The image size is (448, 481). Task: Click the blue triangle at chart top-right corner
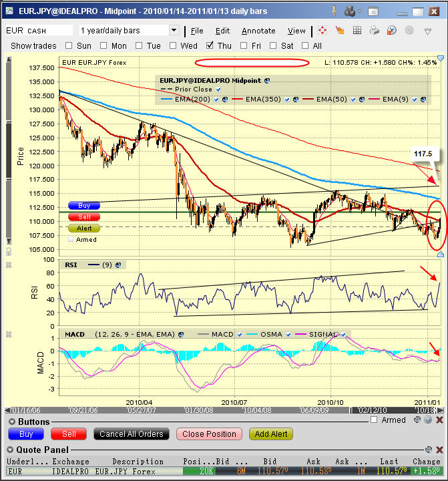coord(441,58)
